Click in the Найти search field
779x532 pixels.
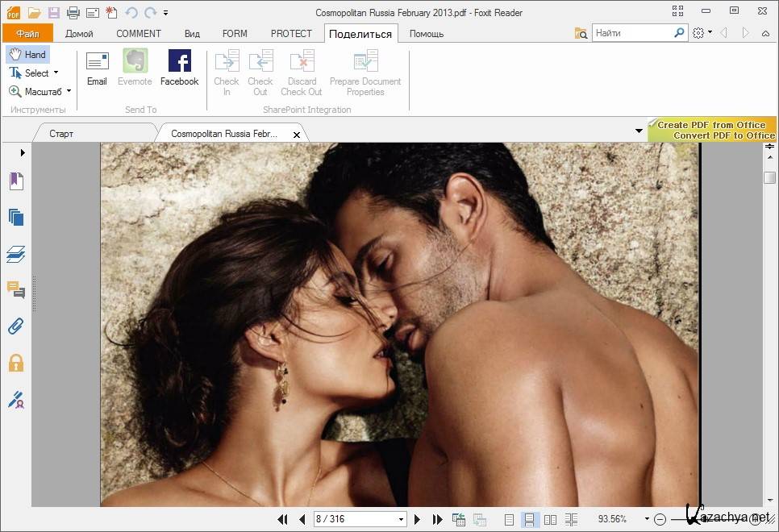pos(631,33)
